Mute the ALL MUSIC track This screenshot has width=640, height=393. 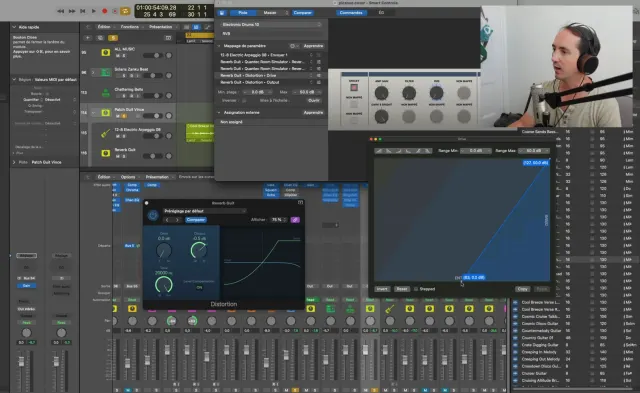118,56
